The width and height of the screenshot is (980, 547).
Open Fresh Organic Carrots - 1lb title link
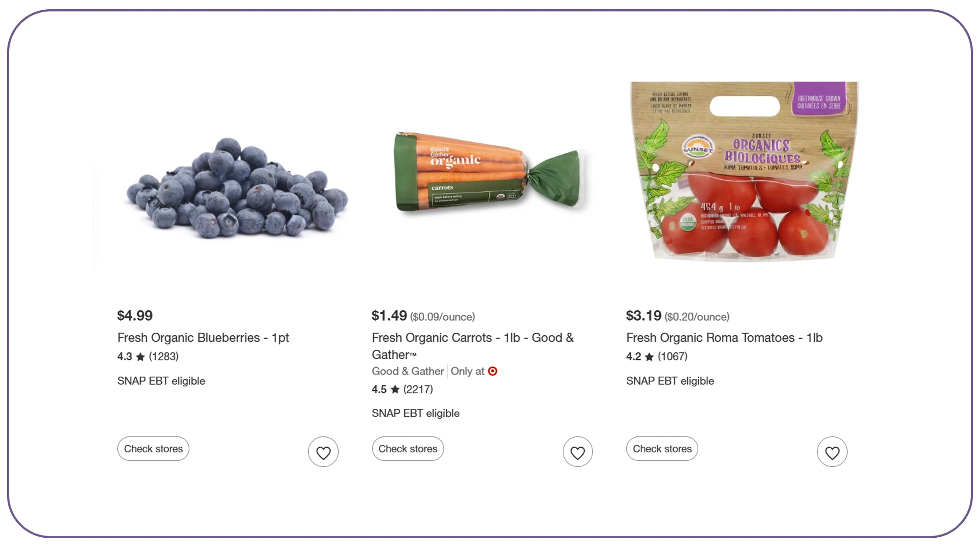(x=473, y=346)
